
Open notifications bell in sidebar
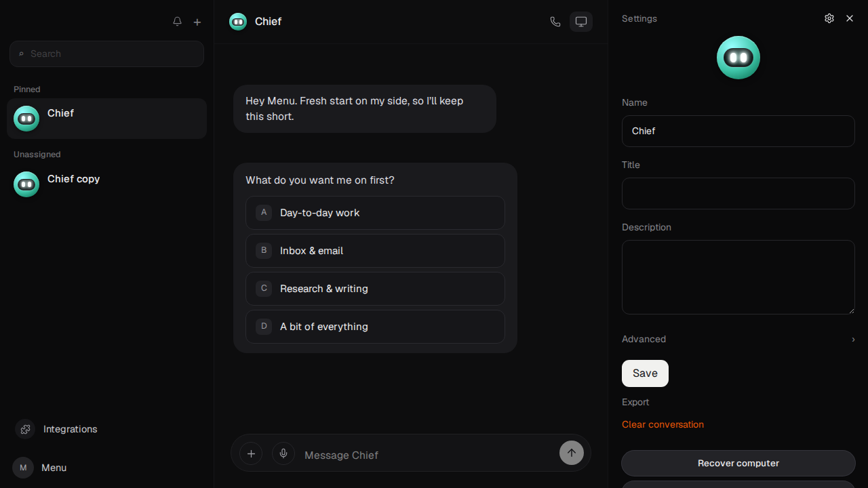click(177, 22)
